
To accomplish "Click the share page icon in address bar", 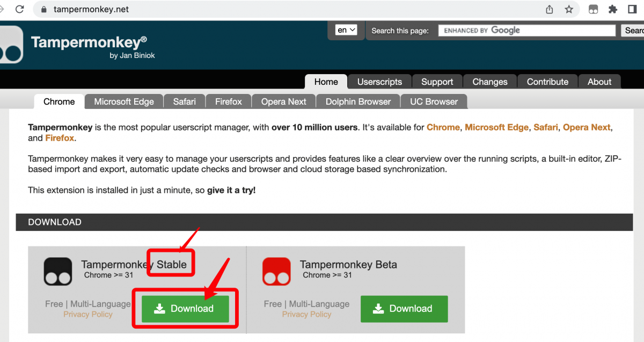I will [549, 9].
